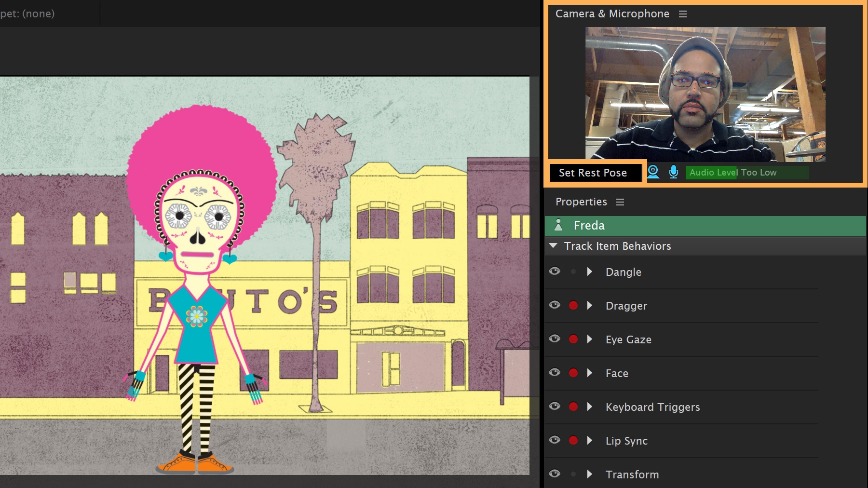Click the microphone icon next to Audio Level

(673, 172)
